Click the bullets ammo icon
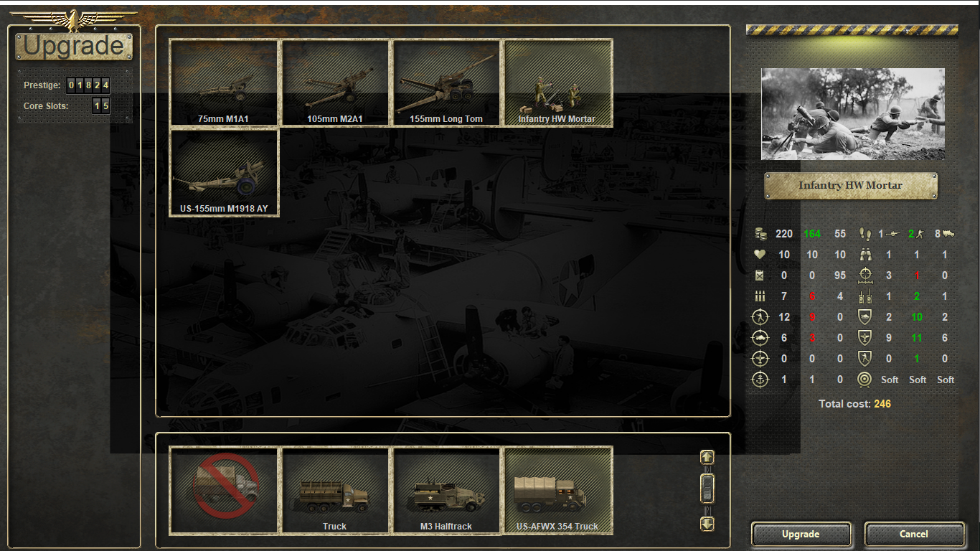Image resolution: width=980 pixels, height=551 pixels. coord(760,296)
